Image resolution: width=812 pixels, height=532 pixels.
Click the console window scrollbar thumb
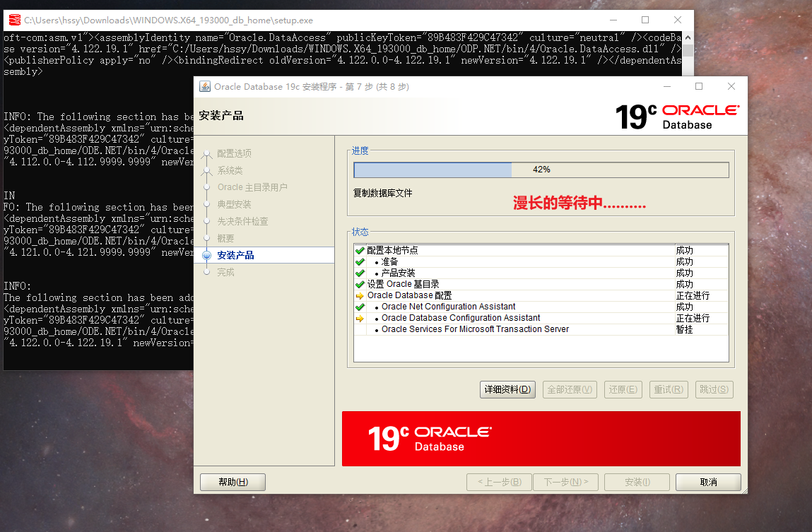point(688,50)
